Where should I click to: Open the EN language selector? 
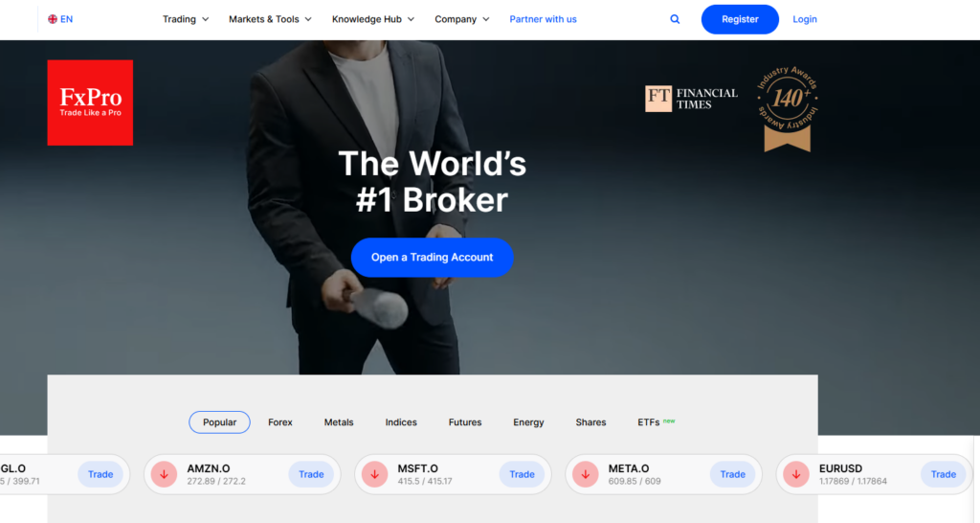[60, 19]
